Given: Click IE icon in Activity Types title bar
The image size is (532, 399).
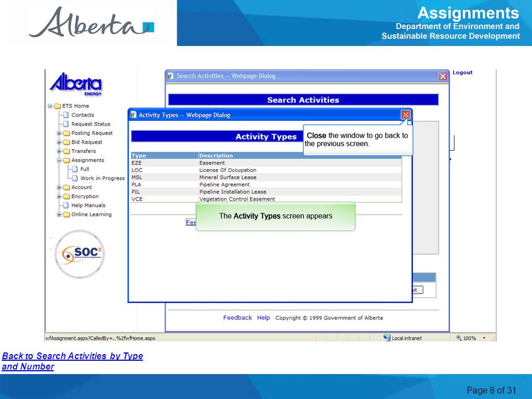Looking at the screenshot, I should (134, 115).
